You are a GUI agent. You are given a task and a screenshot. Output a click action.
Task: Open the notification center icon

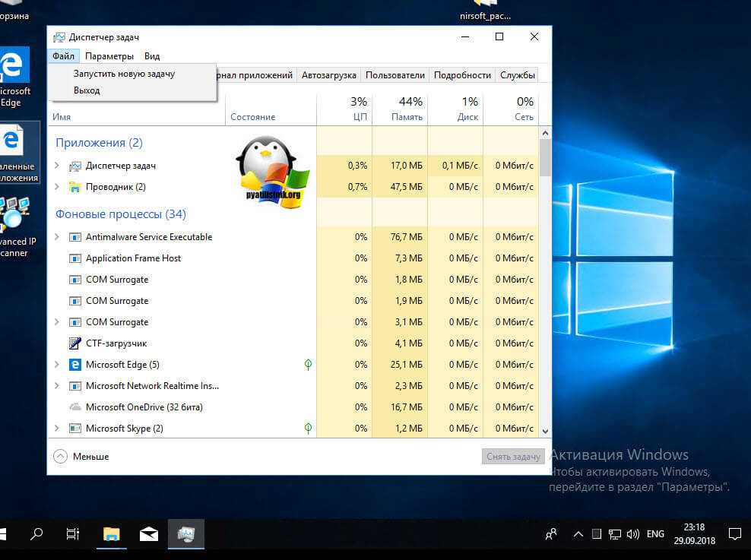tap(734, 534)
